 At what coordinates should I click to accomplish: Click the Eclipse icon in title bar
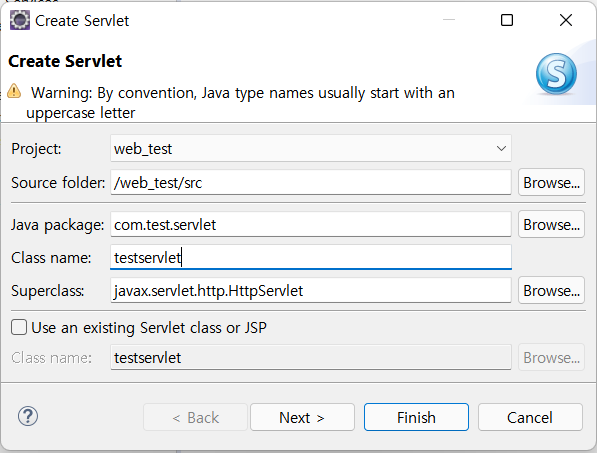tap(19, 20)
